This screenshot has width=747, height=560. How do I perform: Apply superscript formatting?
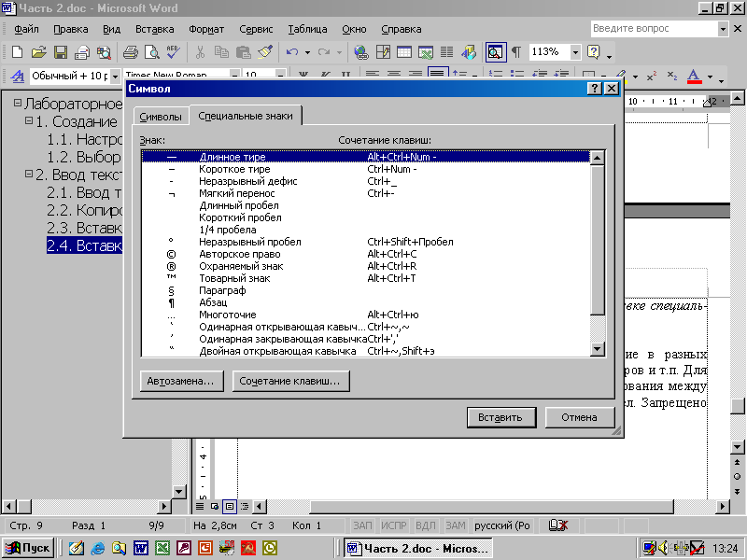coord(651,77)
